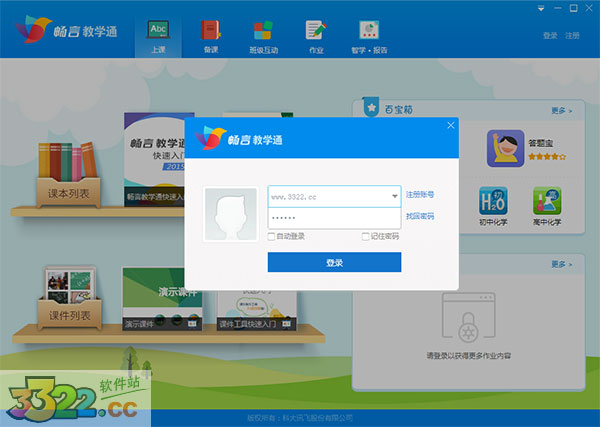This screenshot has width=600, height=427.
Task: Open the 班级互动 tab
Action: (x=263, y=37)
